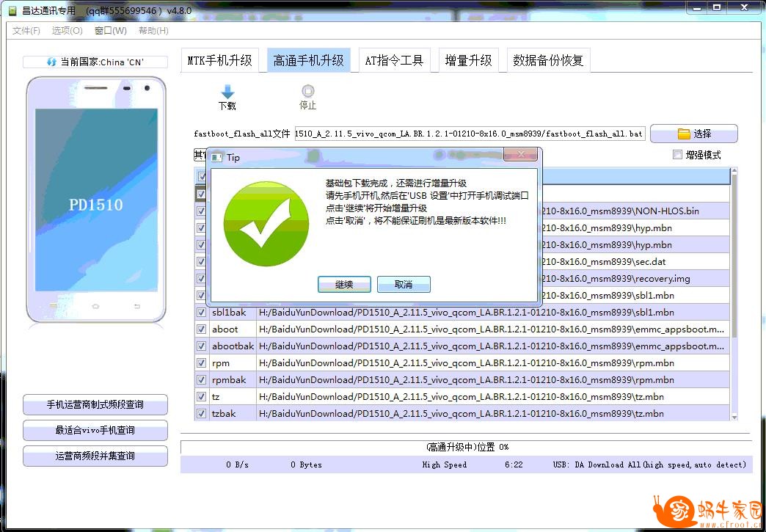The image size is (766, 532).
Task: Click the green checkmark icon in Tip dialog
Action: click(266, 224)
